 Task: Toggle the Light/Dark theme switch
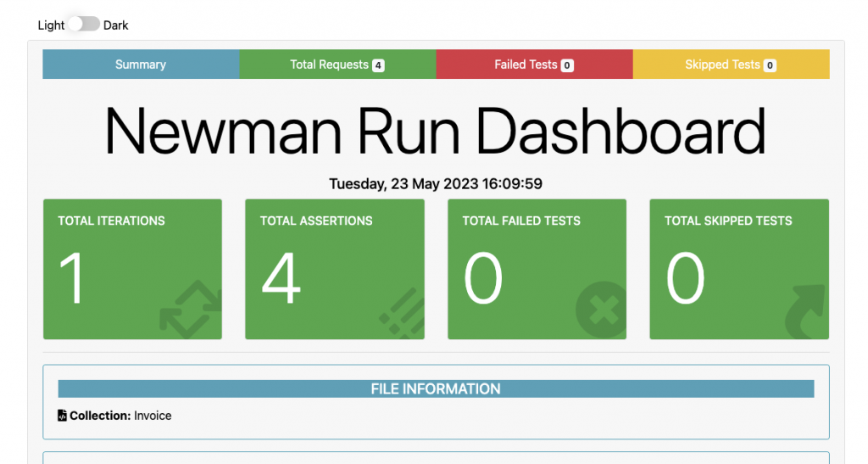tap(84, 25)
